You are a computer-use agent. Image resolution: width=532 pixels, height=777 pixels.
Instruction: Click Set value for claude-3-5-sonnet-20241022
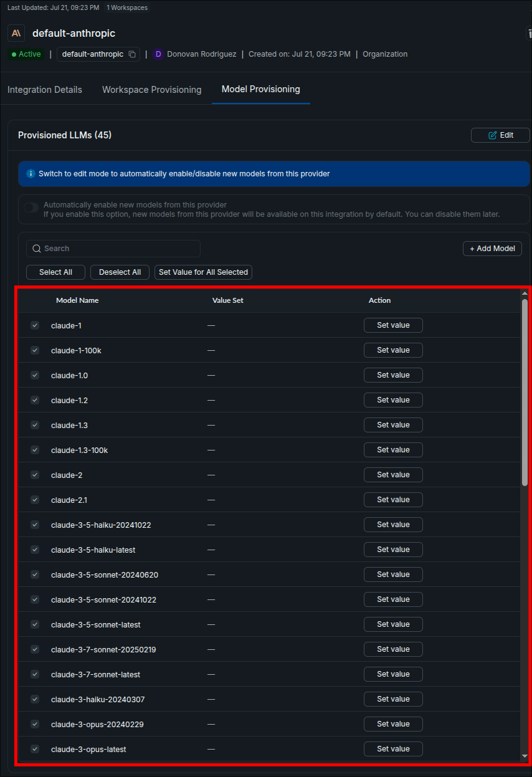pyautogui.click(x=393, y=599)
